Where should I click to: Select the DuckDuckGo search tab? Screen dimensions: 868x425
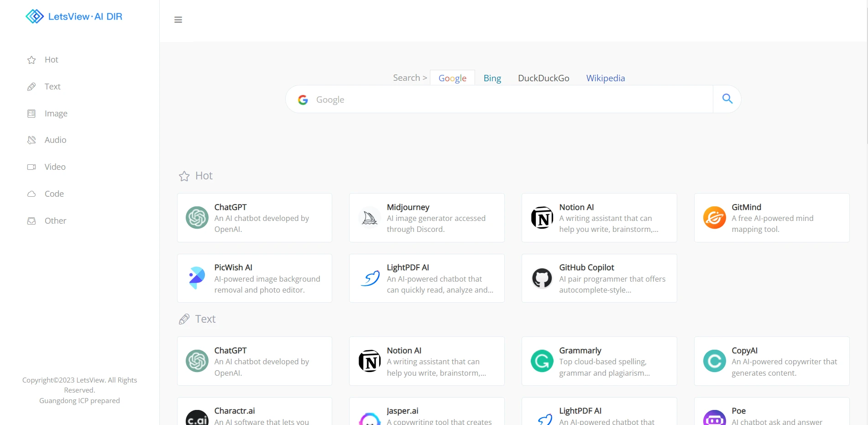(x=544, y=78)
